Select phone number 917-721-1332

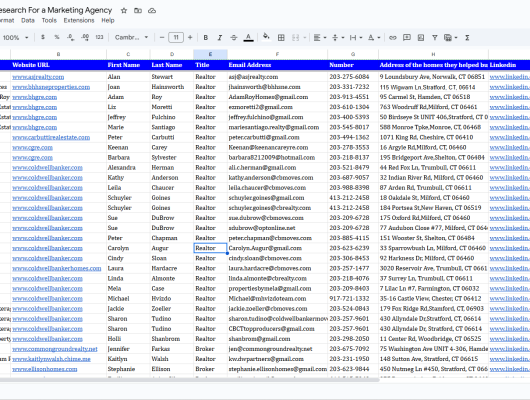pos(353,299)
